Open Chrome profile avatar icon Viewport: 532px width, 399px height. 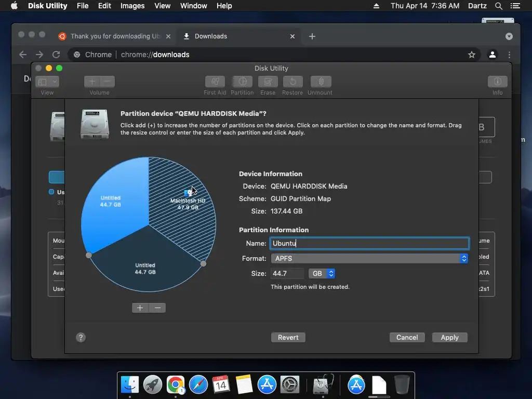pyautogui.click(x=493, y=55)
